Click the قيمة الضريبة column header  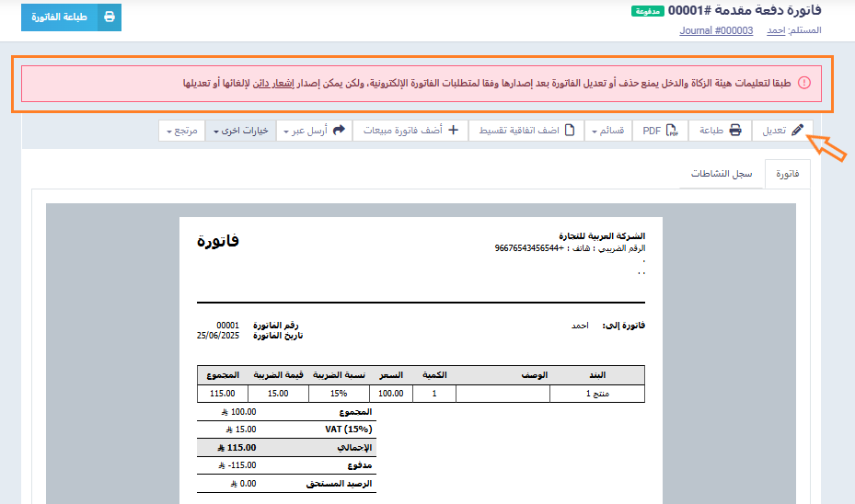278,375
